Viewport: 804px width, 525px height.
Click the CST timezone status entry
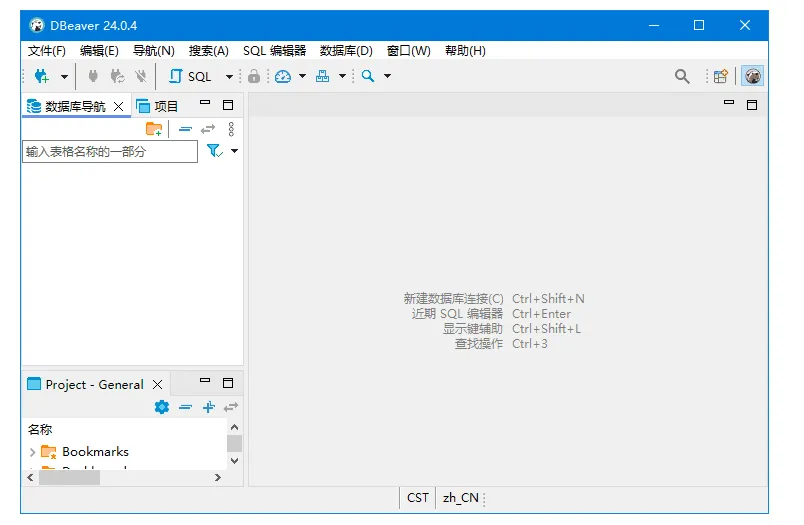click(x=417, y=498)
